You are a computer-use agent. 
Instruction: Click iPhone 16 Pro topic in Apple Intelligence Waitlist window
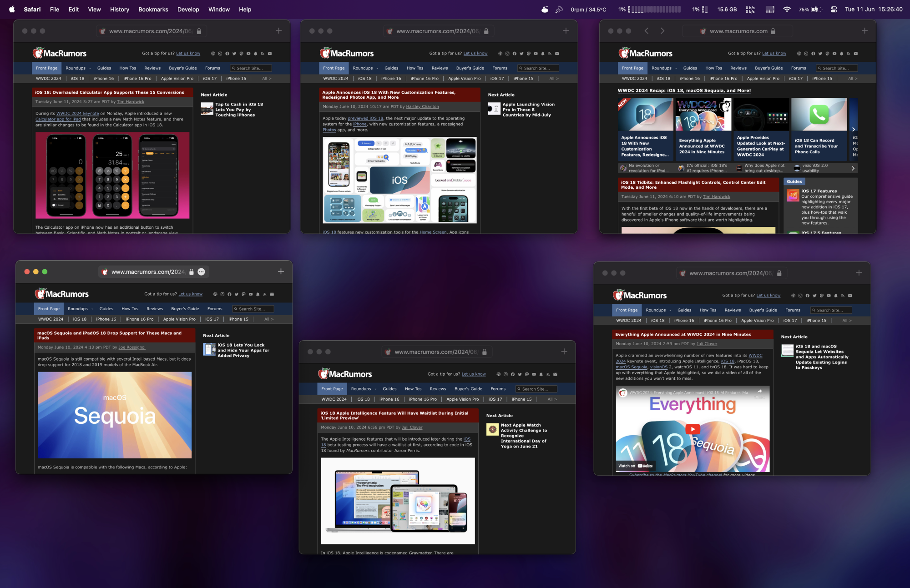click(423, 399)
